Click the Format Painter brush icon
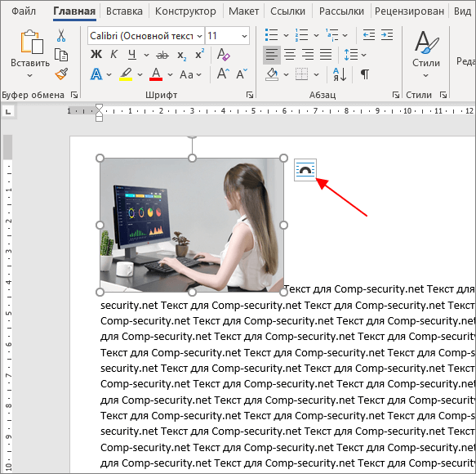Viewport: 476px width, 474px height. tap(61, 74)
